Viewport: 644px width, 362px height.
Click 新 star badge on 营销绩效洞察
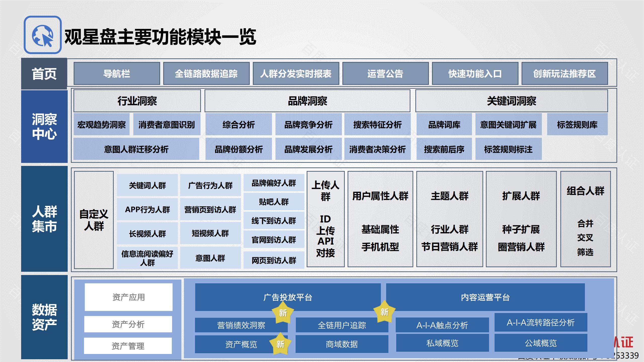click(x=283, y=312)
